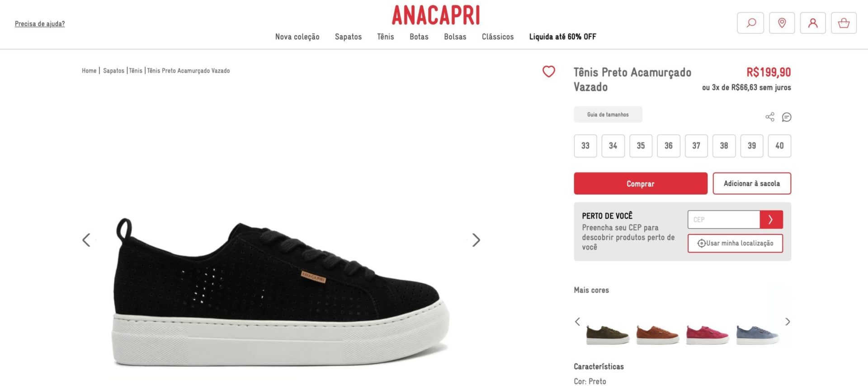Open the Botas menu item
The image size is (868, 386).
(419, 37)
